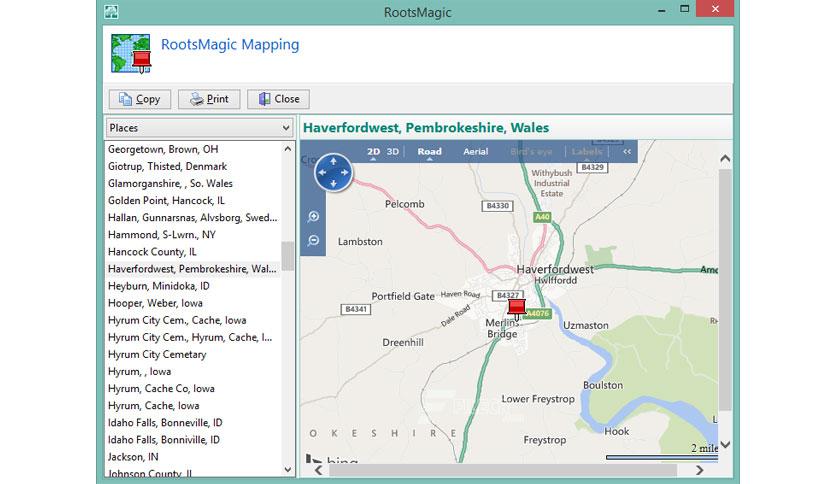Maximize the RootsMagic window
Image resolution: width=836 pixels, height=484 pixels.
[x=685, y=9]
